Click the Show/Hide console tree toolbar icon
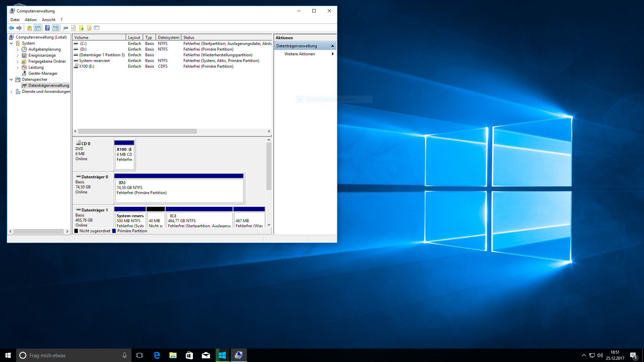644x362 pixels. tap(38, 28)
